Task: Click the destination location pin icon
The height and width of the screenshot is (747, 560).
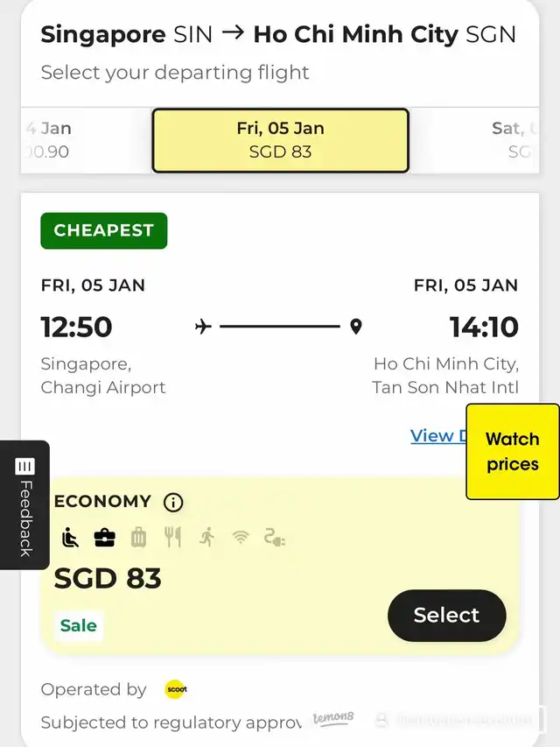Action: (x=356, y=327)
